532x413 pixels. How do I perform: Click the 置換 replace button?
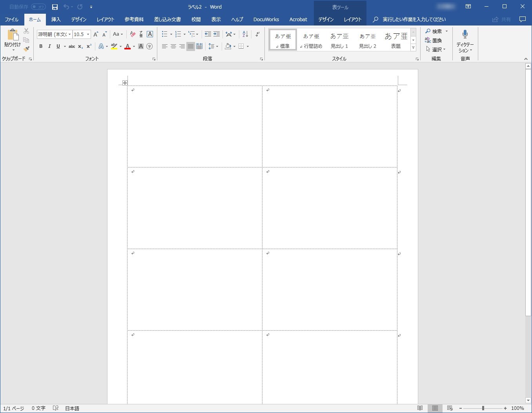tap(434, 40)
